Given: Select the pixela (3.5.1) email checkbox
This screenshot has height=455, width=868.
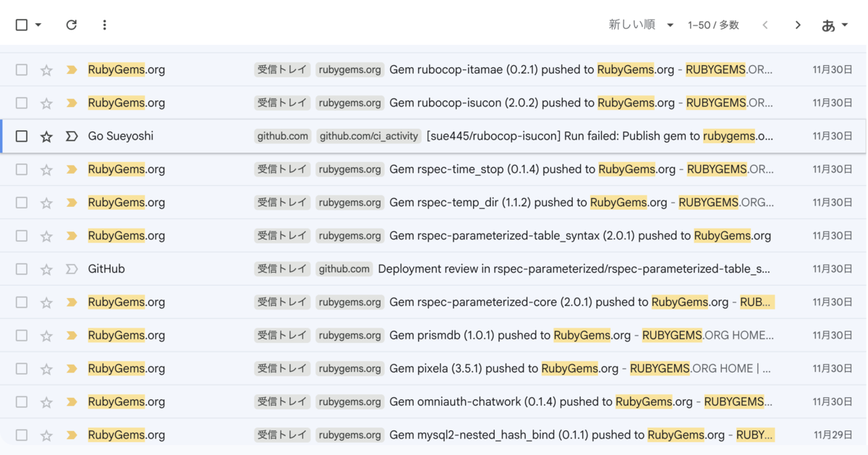Looking at the screenshot, I should (22, 369).
